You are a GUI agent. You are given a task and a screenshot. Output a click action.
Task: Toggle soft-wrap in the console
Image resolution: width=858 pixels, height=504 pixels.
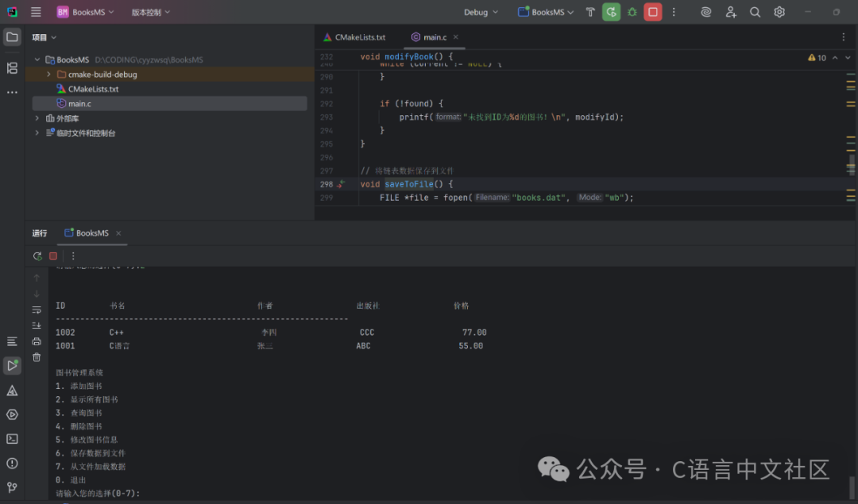pos(37,310)
